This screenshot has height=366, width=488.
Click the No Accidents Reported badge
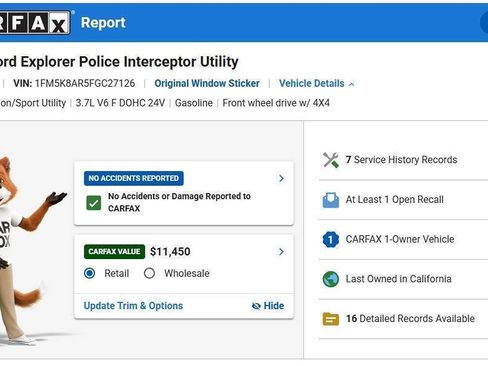point(134,178)
